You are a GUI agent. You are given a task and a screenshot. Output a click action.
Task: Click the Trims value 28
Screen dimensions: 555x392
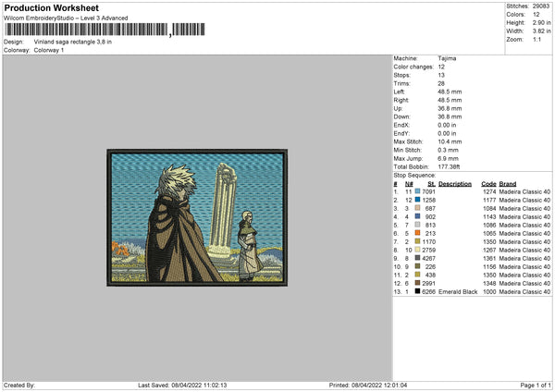coord(441,83)
